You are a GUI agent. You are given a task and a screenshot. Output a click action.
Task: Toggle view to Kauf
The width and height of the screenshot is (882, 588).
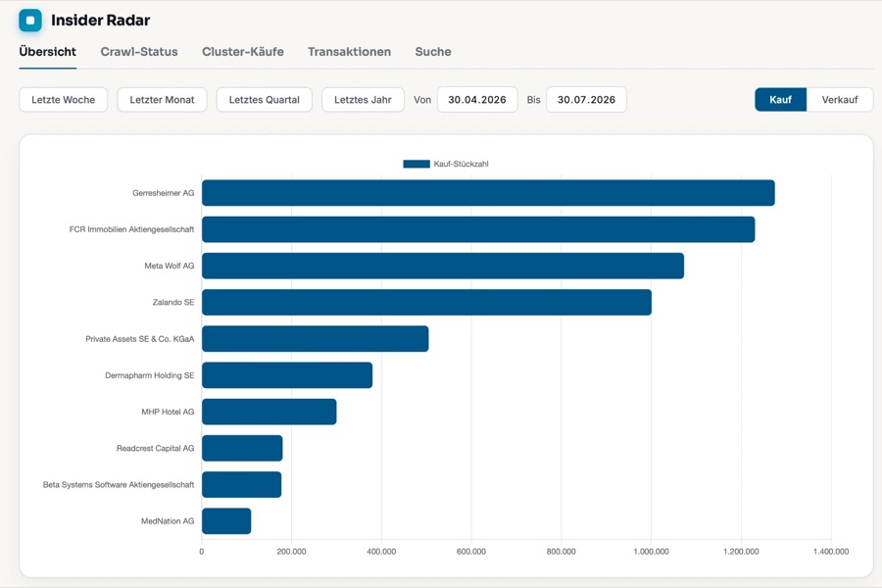point(780,100)
